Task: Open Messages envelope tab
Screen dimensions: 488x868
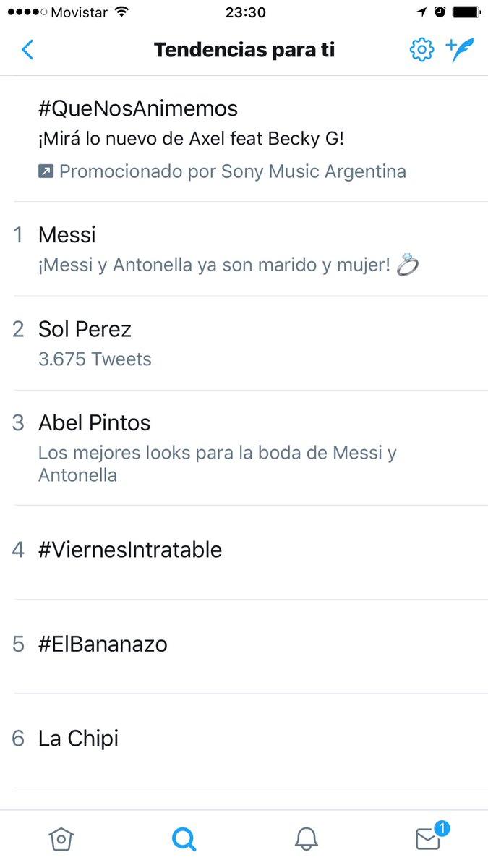Action: (428, 839)
